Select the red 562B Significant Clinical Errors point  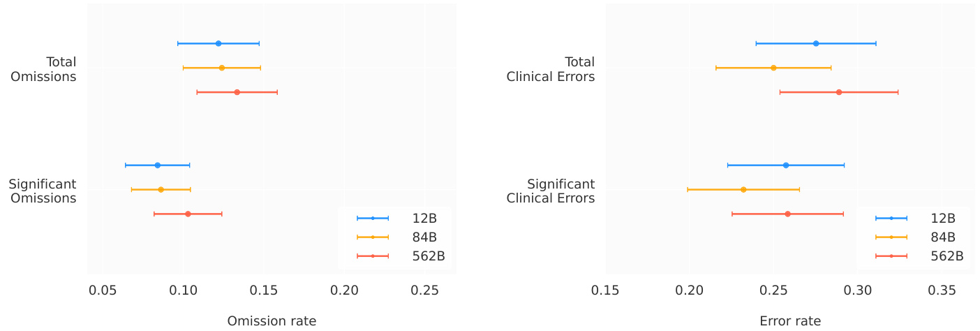788,214
